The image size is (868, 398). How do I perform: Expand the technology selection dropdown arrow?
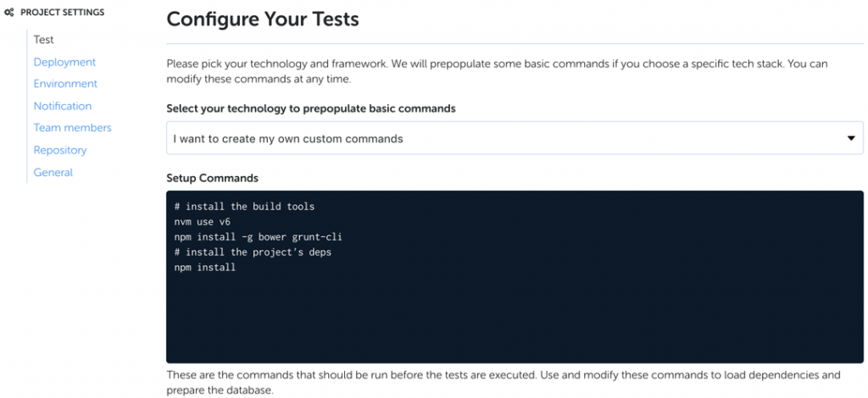(851, 138)
